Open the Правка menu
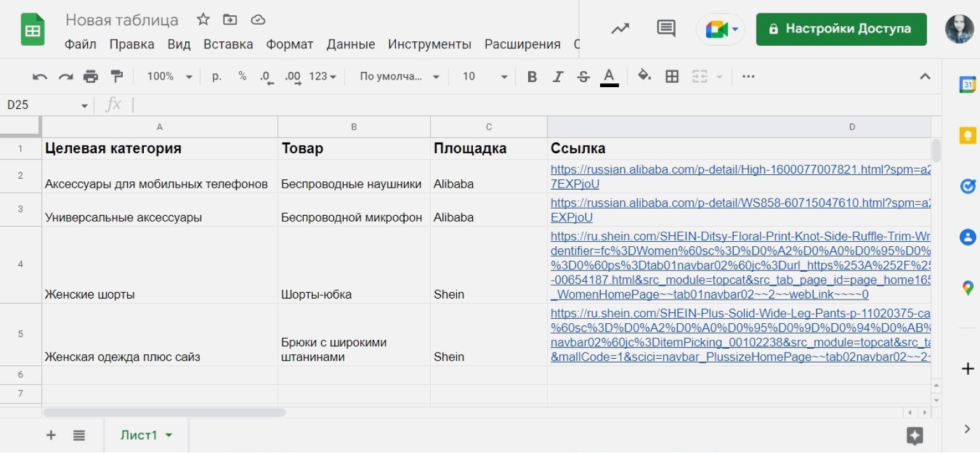This screenshot has width=980, height=453. coord(132,44)
